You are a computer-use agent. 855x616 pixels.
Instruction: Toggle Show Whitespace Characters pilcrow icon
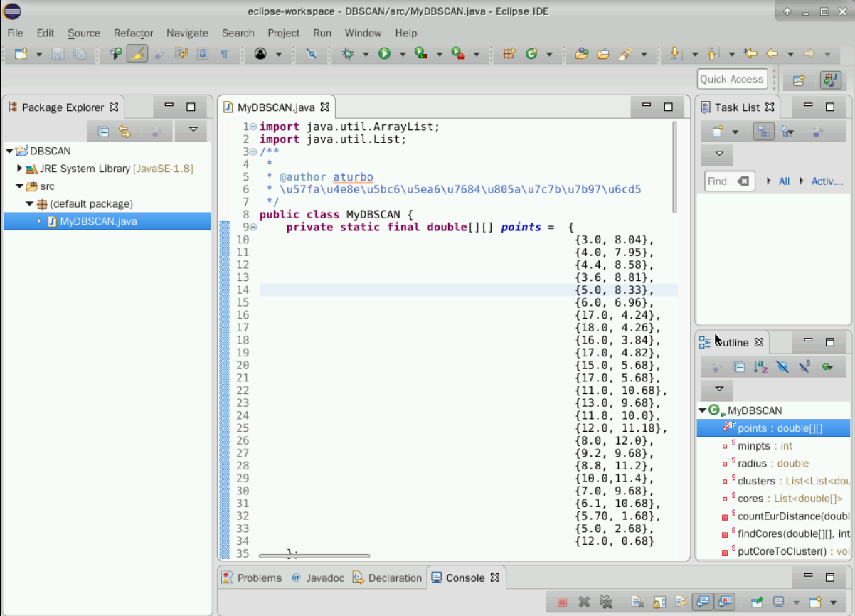click(x=224, y=53)
